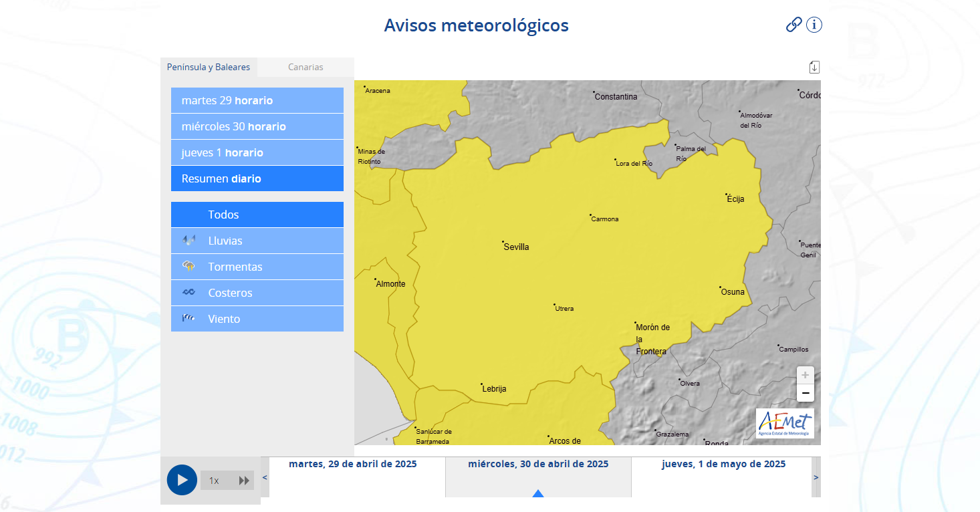Select the Lluvias rain filter icon
The image size is (980, 512).
point(190,240)
